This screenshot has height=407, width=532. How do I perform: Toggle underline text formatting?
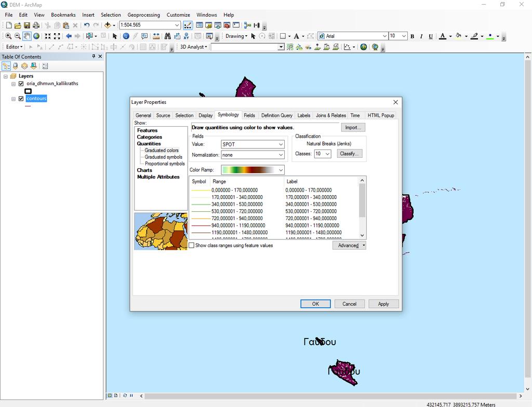point(431,36)
